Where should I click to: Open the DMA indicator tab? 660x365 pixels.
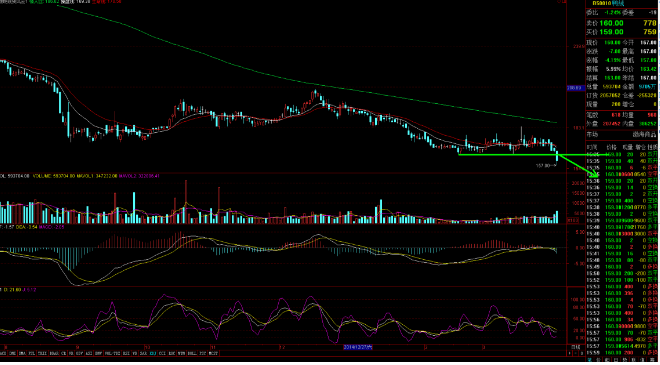point(22,353)
